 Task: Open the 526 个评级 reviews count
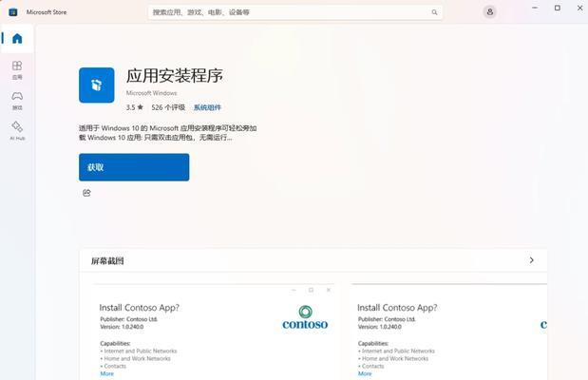[168, 107]
